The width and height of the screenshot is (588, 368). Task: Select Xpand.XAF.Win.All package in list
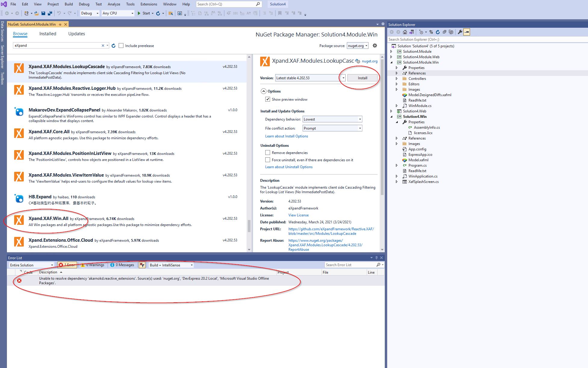point(48,219)
